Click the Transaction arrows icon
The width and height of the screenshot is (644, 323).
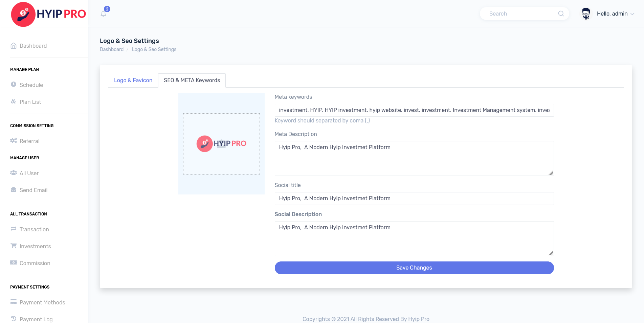pos(14,229)
